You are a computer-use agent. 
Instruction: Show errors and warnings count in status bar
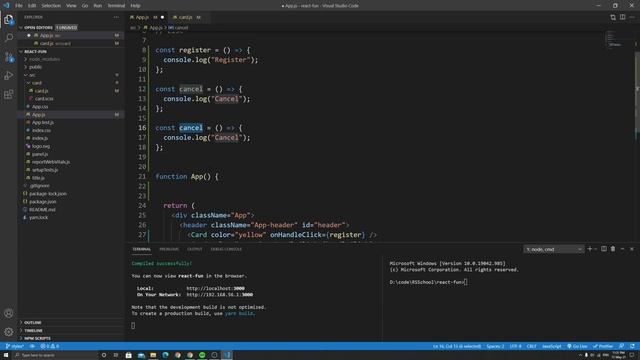pos(49,346)
